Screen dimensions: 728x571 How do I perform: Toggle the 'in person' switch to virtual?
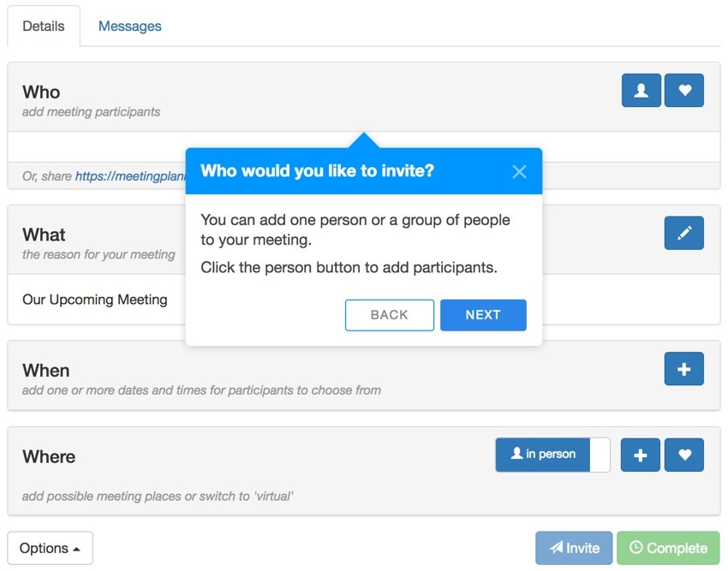[x=552, y=455]
